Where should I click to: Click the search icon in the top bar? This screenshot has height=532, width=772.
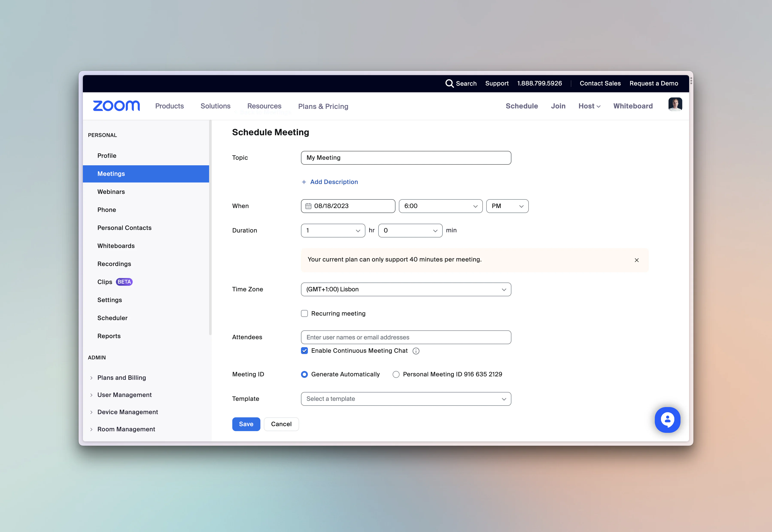[x=449, y=83]
